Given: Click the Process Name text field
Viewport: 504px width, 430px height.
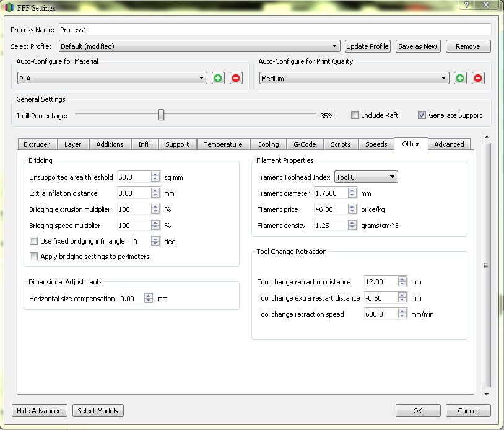Looking at the screenshot, I should coord(274,29).
